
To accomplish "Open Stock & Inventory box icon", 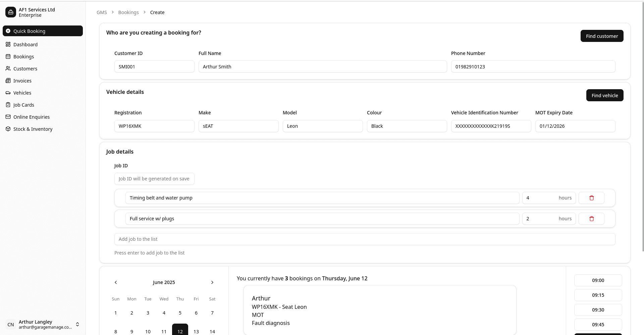I will point(8,129).
